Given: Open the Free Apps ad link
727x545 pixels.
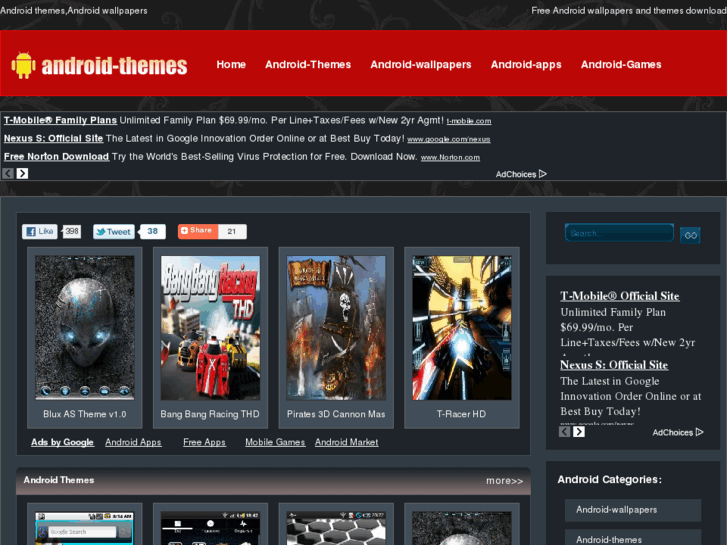Looking at the screenshot, I should click(x=204, y=442).
